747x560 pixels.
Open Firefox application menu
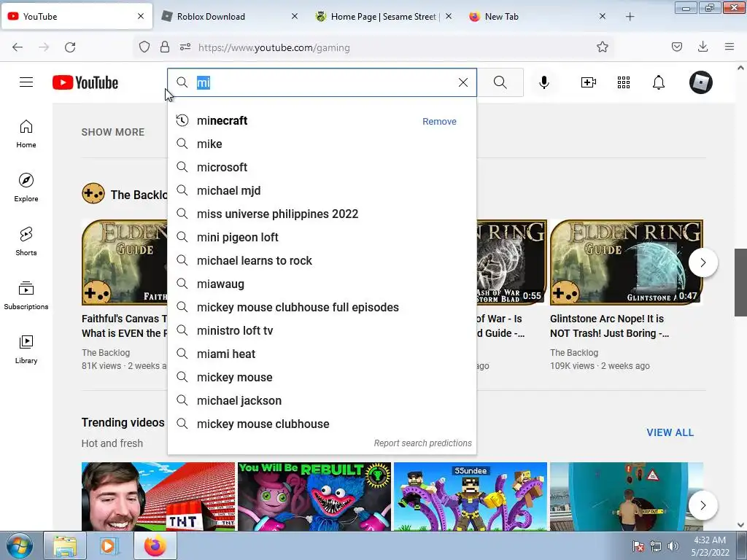pyautogui.click(x=729, y=47)
